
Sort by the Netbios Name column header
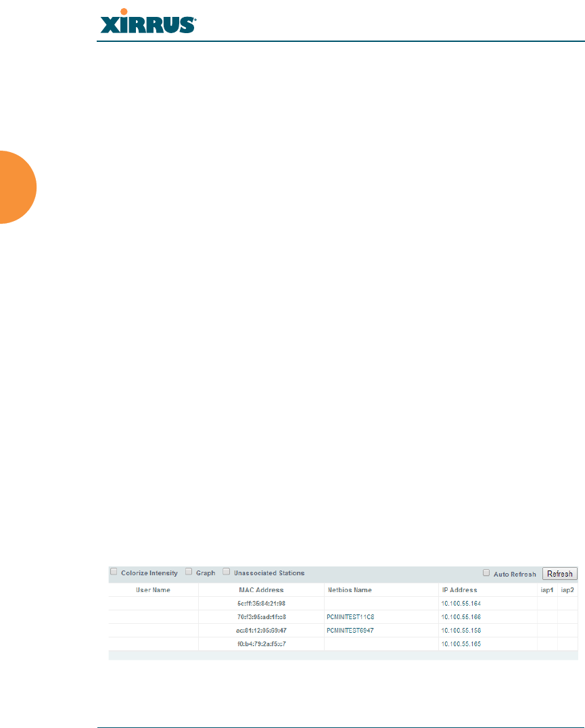pyautogui.click(x=350, y=590)
